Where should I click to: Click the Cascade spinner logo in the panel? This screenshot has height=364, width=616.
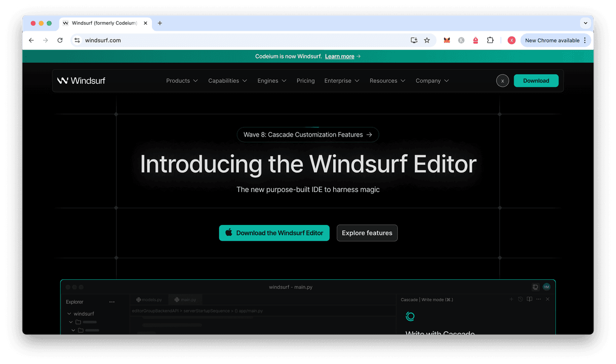click(410, 317)
